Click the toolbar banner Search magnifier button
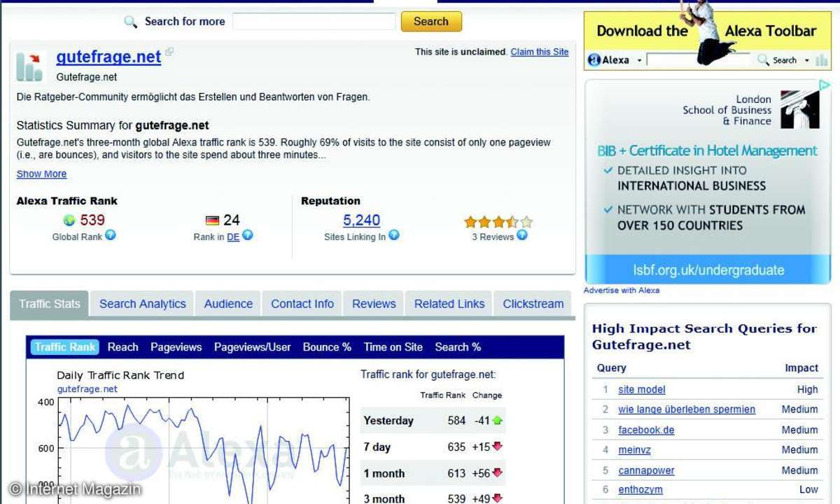This screenshot has width=840, height=504. point(777,60)
